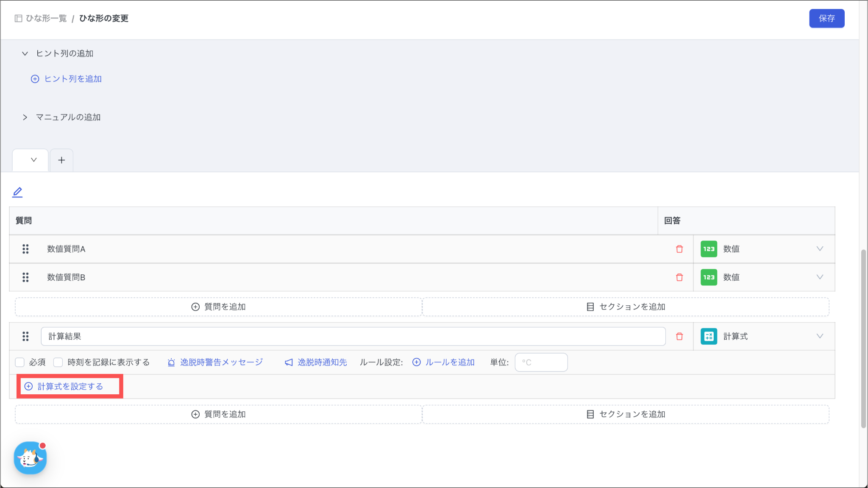
Task: Click the trash icon for the 計算結果 row
Action: pyautogui.click(x=679, y=336)
